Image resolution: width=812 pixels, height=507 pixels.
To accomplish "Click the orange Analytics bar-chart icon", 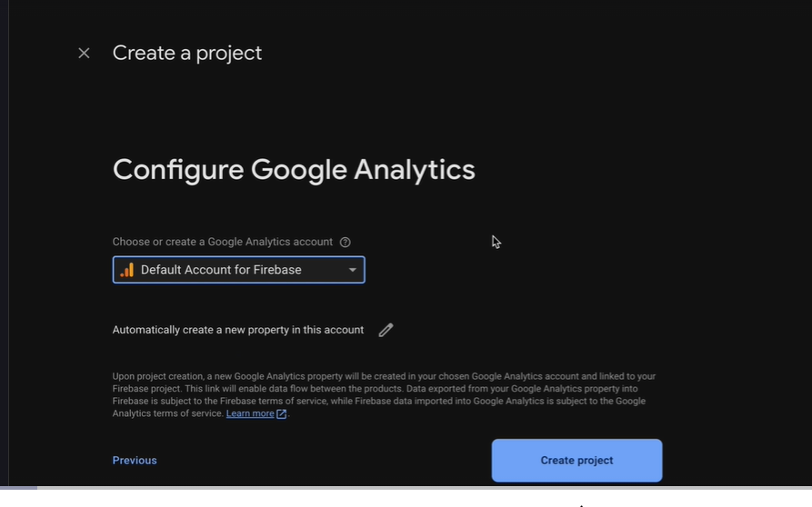I will (127, 270).
